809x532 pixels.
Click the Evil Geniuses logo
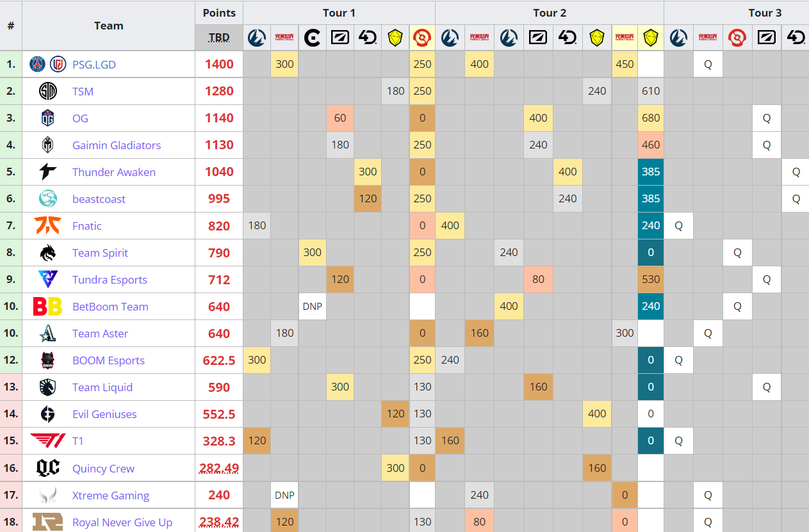click(x=48, y=414)
